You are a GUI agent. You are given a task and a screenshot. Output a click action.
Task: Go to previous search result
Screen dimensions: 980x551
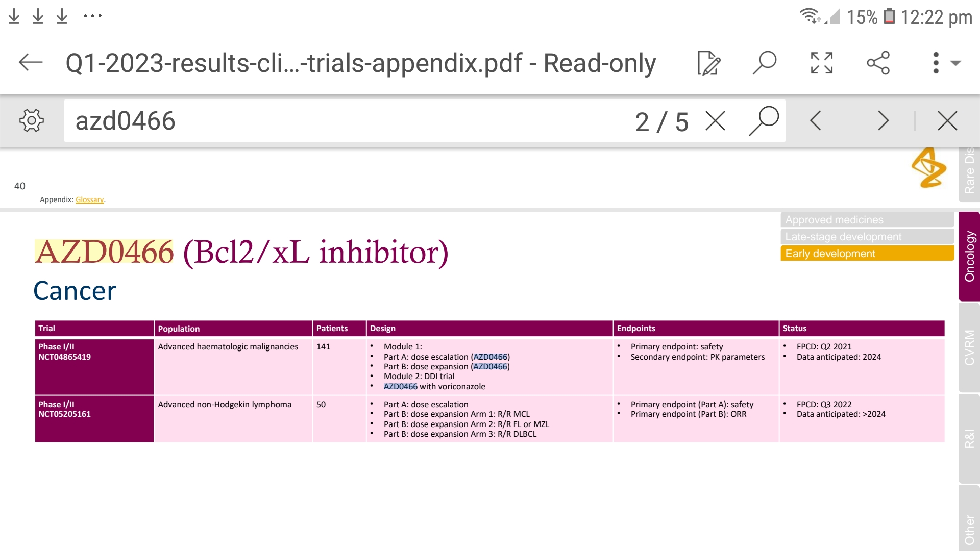coord(816,121)
